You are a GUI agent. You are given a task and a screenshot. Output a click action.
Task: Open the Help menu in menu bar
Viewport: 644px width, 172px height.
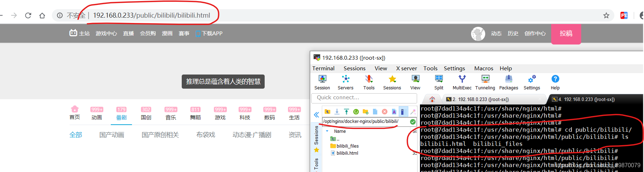coord(506,68)
